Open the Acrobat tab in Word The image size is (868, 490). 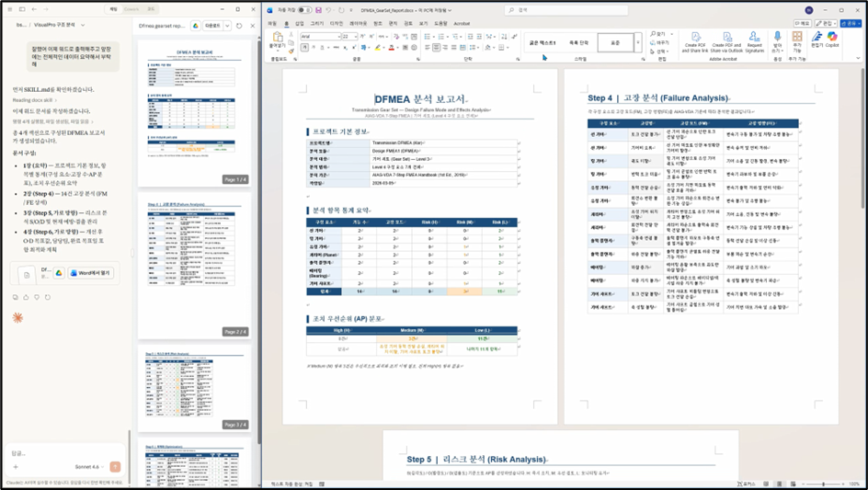pyautogui.click(x=462, y=23)
